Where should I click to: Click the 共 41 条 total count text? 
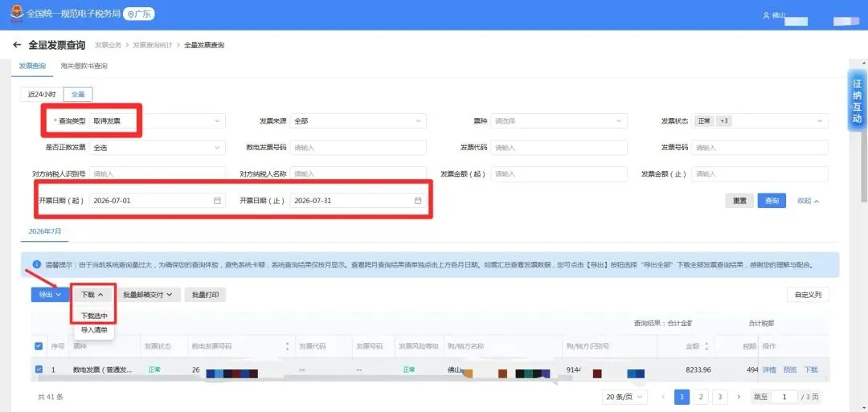(51, 397)
